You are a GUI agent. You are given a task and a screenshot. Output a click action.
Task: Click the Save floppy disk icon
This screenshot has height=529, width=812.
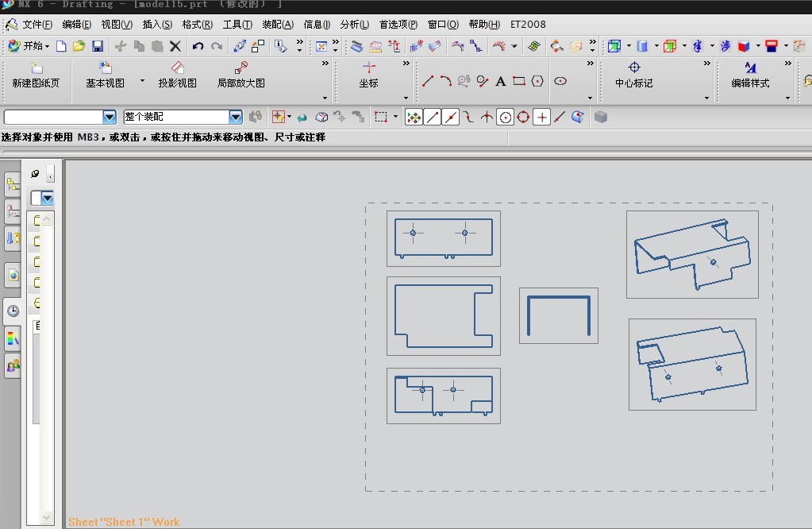(98, 46)
